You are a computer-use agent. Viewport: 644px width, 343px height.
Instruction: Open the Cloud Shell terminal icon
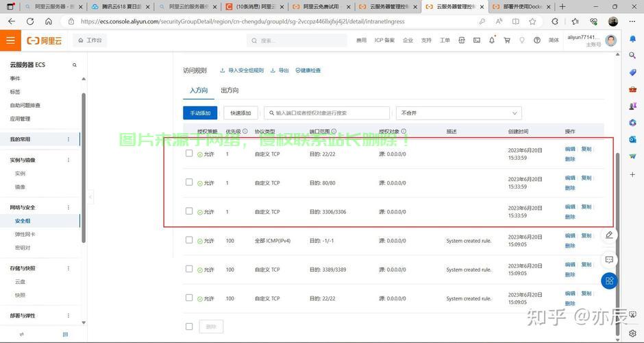click(x=476, y=40)
